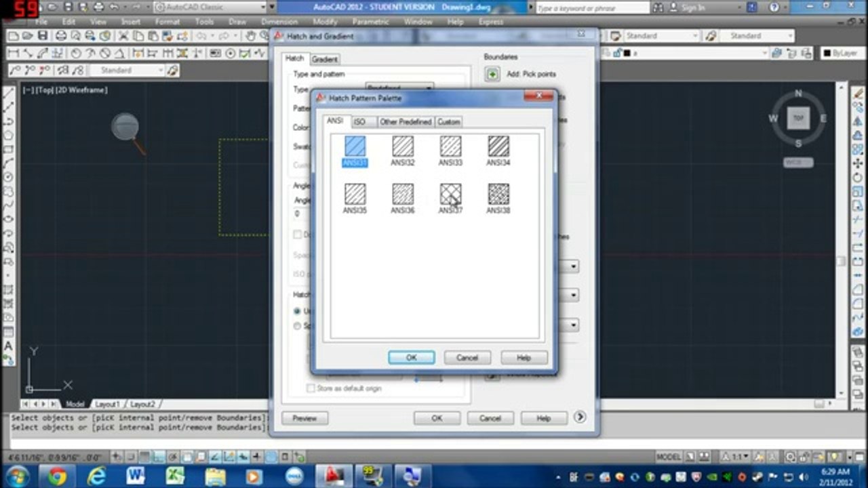This screenshot has width=868, height=488.
Task: Switch to the Layout1 tab
Action: coord(107,404)
